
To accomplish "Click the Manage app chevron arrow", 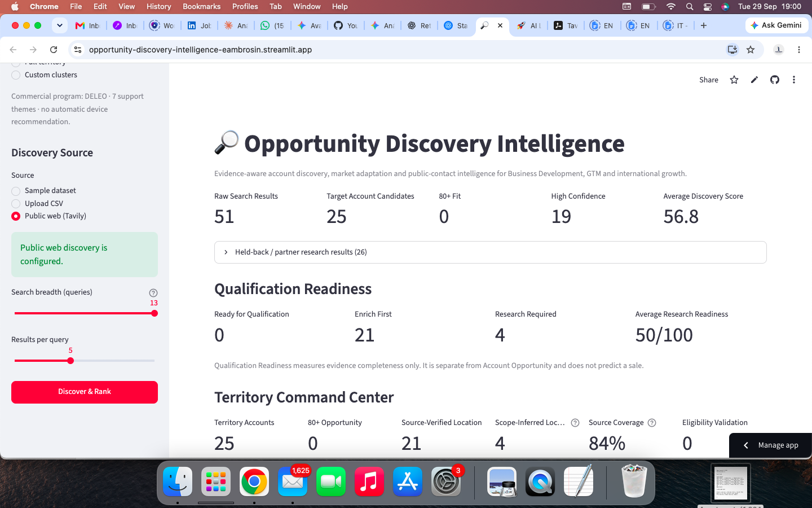I will click(x=746, y=445).
